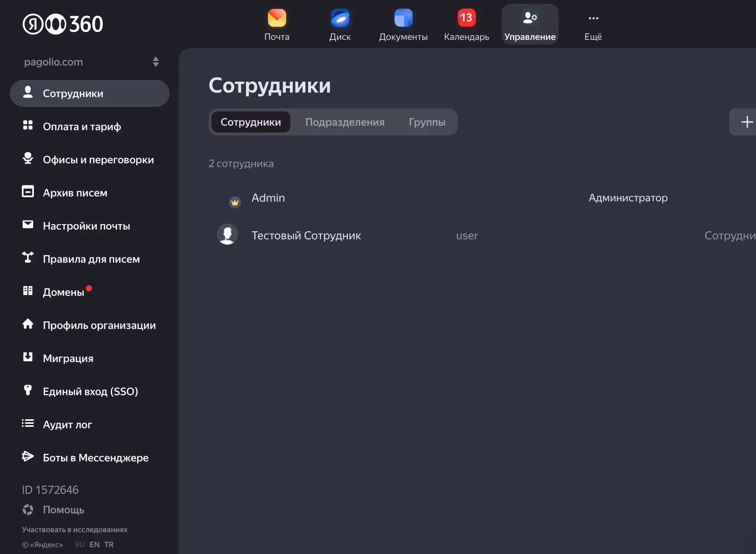Click Тестовый Сотрудник avatar
Screen dimensions: 756x554
click(x=227, y=234)
